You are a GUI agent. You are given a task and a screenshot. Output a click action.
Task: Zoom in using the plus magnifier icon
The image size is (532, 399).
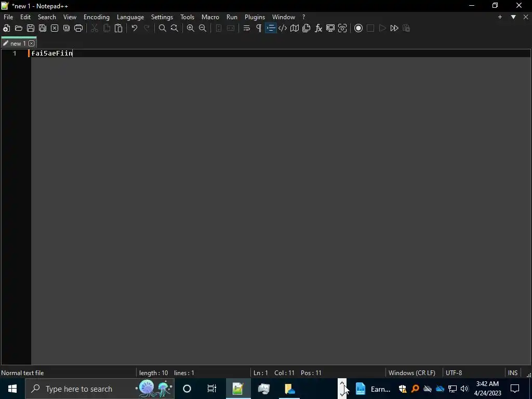point(191,28)
